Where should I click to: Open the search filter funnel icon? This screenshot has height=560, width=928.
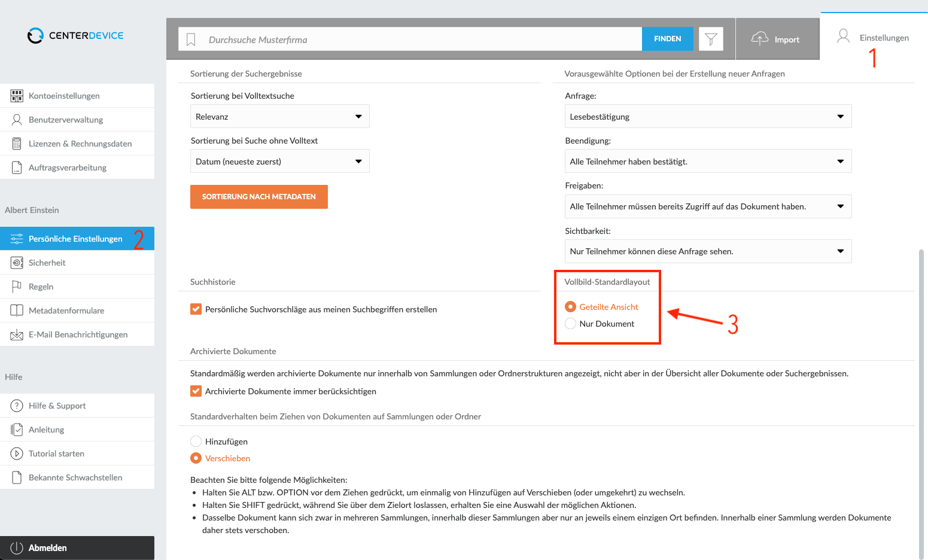pyautogui.click(x=711, y=39)
